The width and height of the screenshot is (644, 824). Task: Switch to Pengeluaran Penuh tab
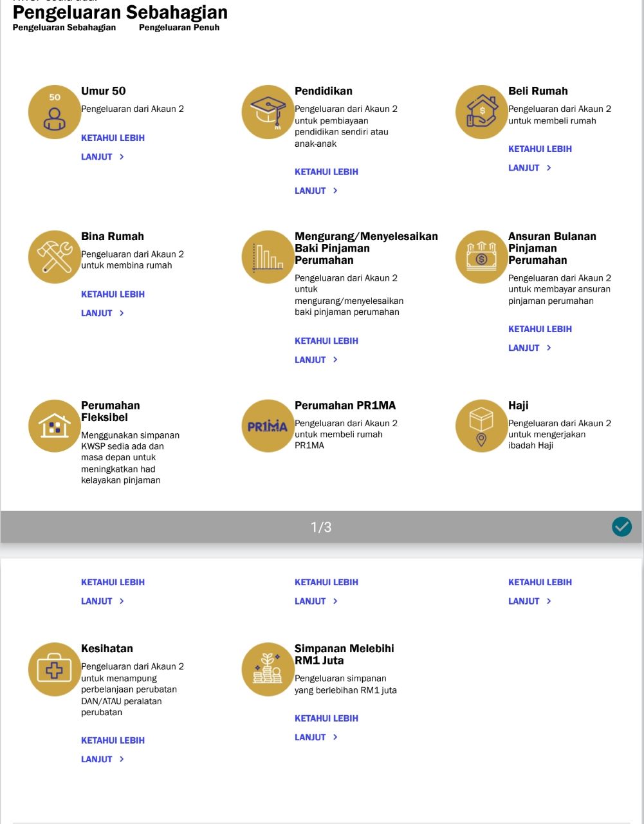click(179, 28)
